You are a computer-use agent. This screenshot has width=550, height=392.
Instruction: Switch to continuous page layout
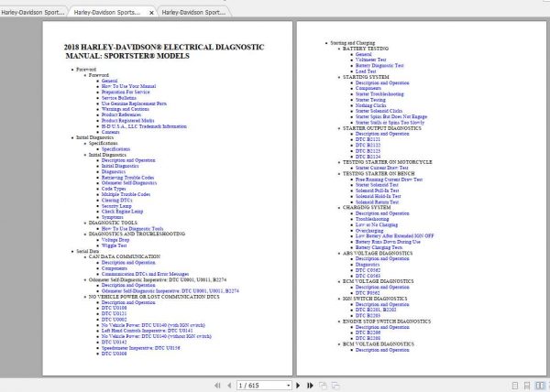(527, 386)
